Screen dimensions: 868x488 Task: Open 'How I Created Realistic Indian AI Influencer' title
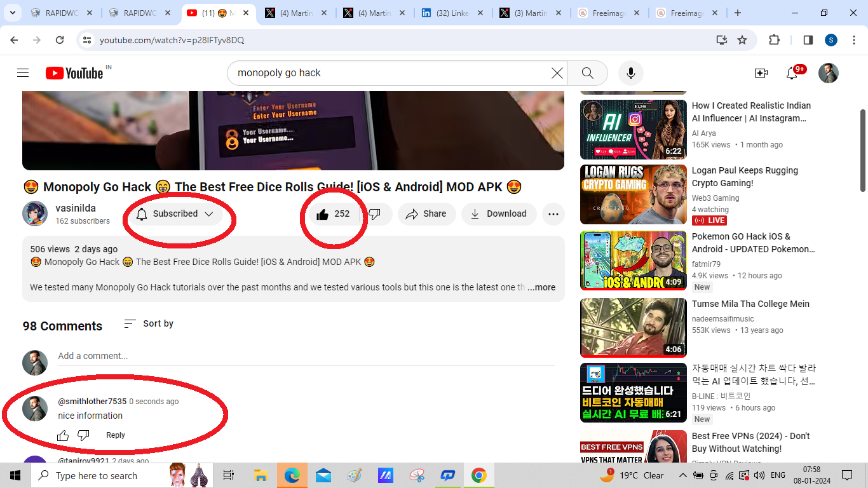click(x=752, y=112)
